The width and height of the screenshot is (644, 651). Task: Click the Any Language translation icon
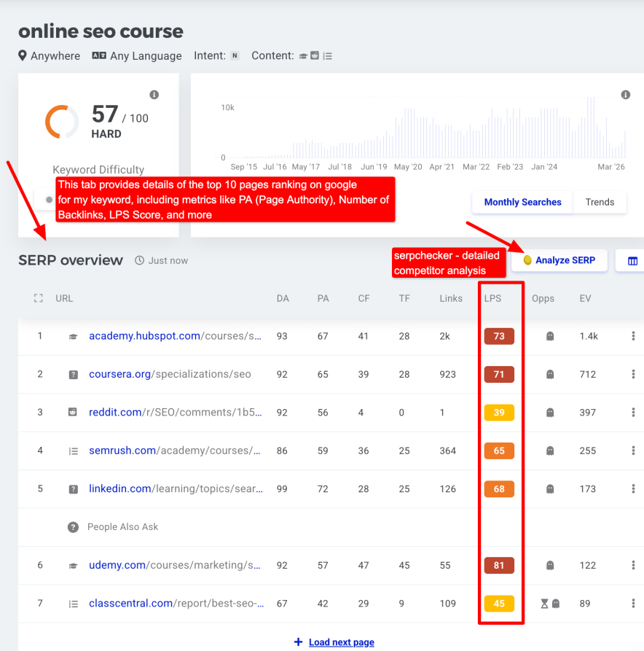click(x=100, y=55)
